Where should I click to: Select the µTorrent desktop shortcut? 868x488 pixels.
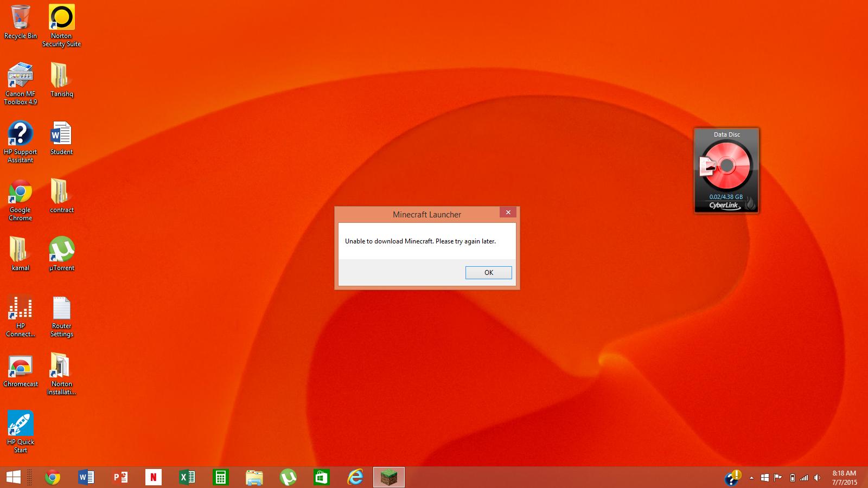pos(61,254)
